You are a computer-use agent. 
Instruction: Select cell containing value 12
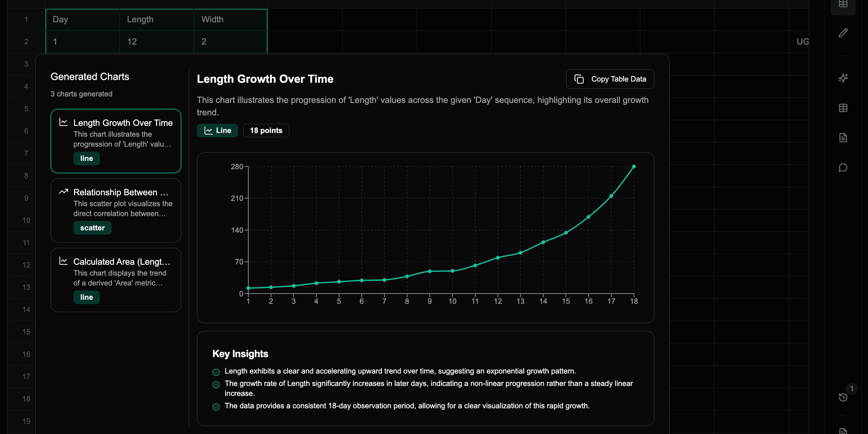point(156,42)
